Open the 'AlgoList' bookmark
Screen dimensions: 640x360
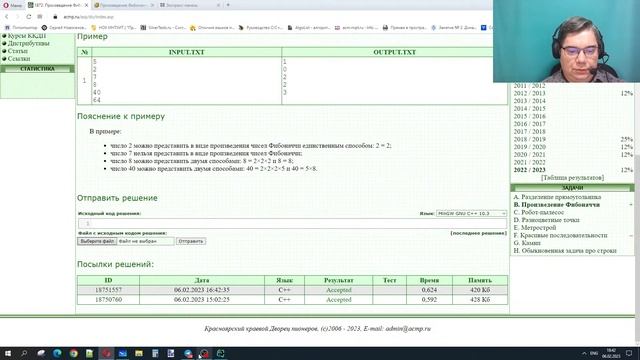click(x=309, y=28)
